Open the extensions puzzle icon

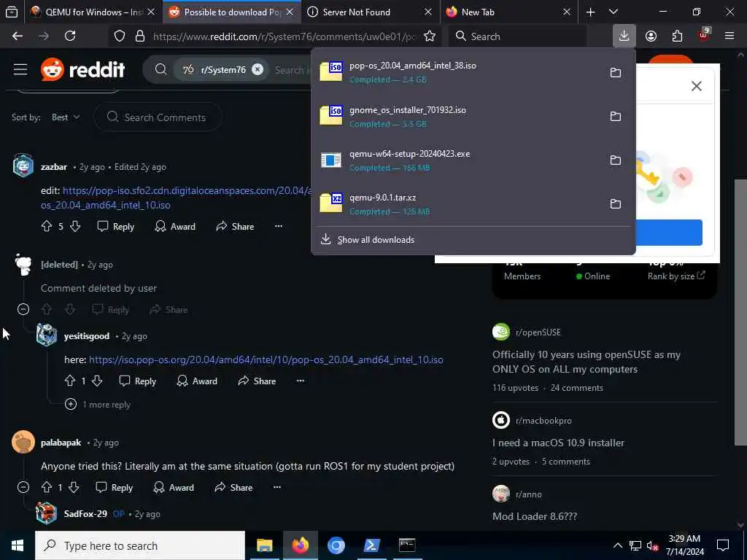coord(677,36)
